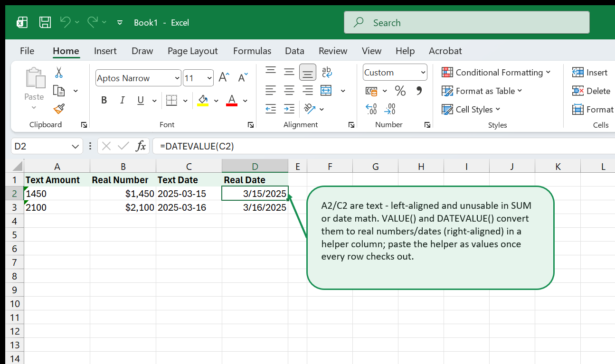Switch to the Acrobat tab
615x364 pixels.
445,51
